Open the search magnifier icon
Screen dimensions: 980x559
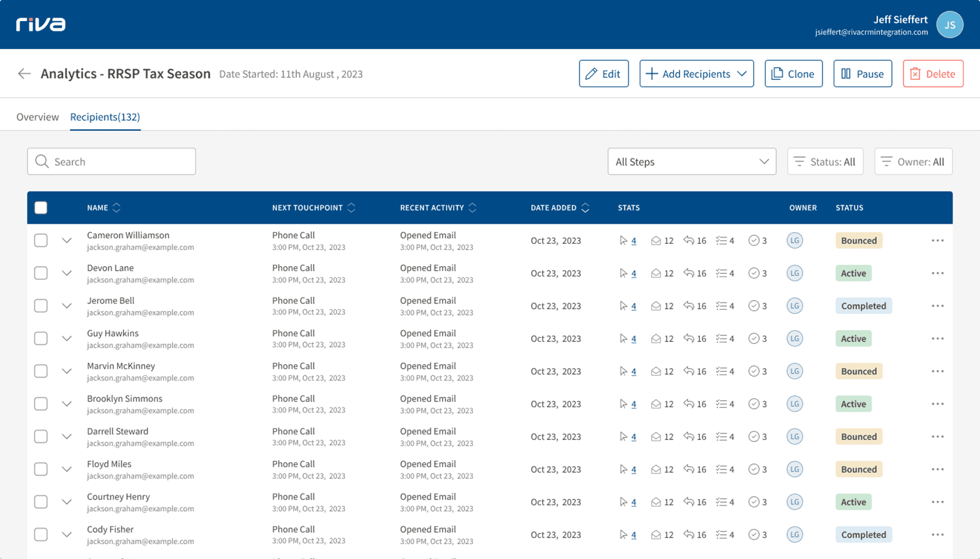point(42,161)
